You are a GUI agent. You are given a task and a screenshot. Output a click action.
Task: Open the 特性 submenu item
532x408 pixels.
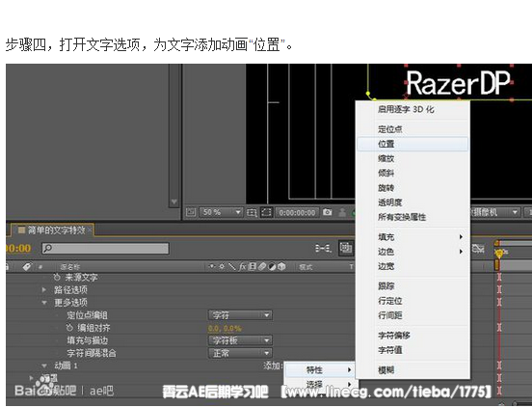point(319,369)
